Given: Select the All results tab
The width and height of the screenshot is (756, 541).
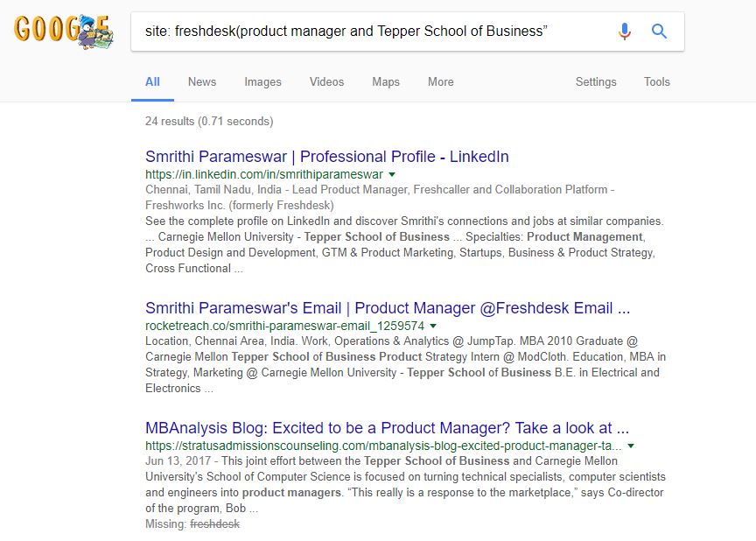Looking at the screenshot, I should 152,82.
